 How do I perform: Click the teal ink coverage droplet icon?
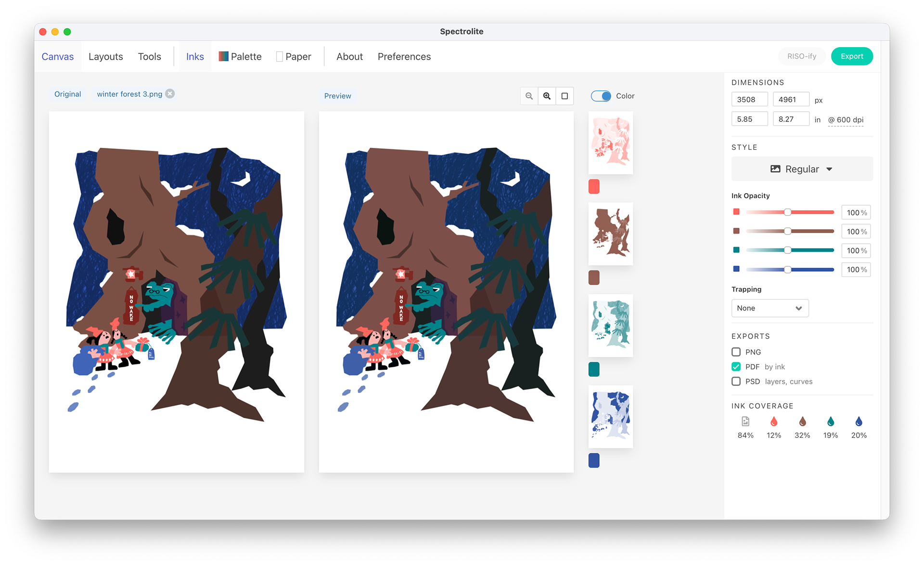click(x=831, y=422)
